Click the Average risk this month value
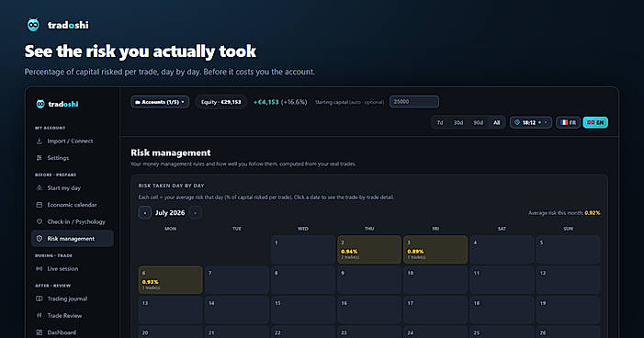The height and width of the screenshot is (338, 644). click(593, 213)
